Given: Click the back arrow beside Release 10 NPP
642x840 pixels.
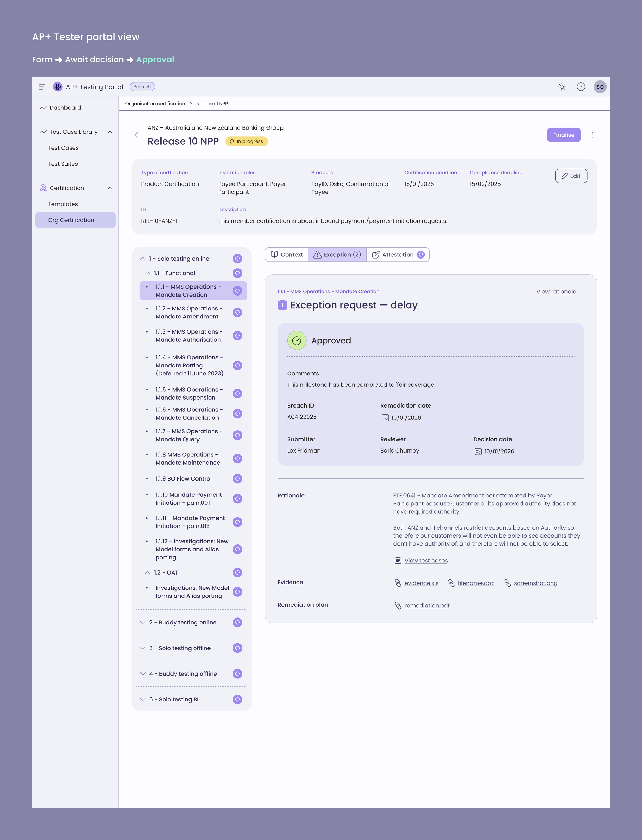Looking at the screenshot, I should (x=136, y=135).
